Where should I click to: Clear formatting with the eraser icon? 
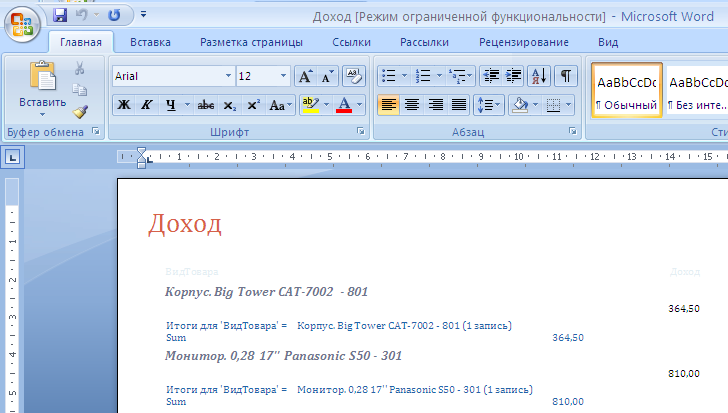pos(354,76)
